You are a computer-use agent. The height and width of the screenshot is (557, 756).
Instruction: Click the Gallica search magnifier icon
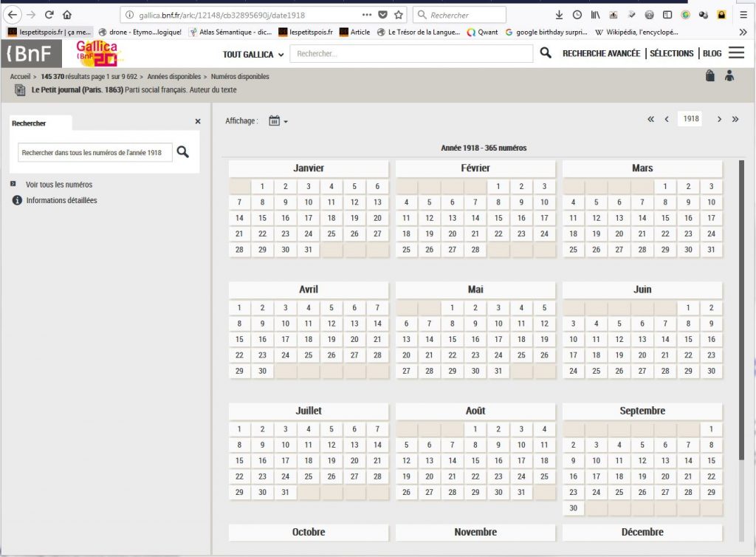(546, 53)
